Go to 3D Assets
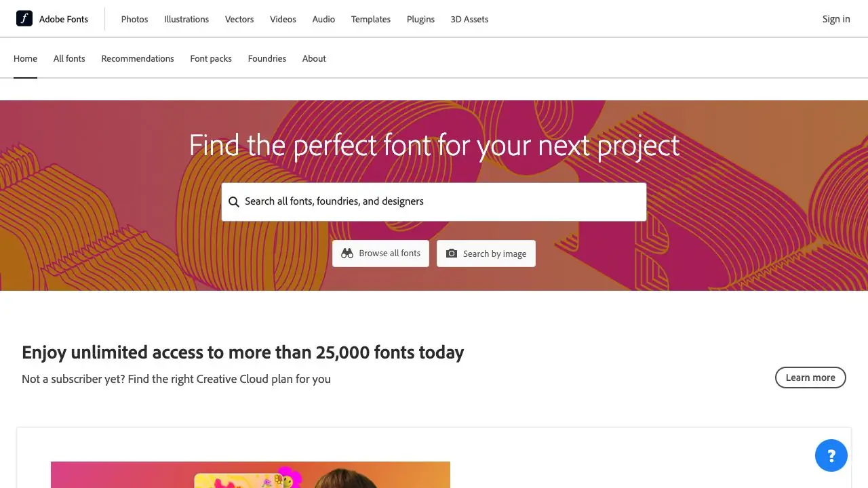 [x=469, y=19]
